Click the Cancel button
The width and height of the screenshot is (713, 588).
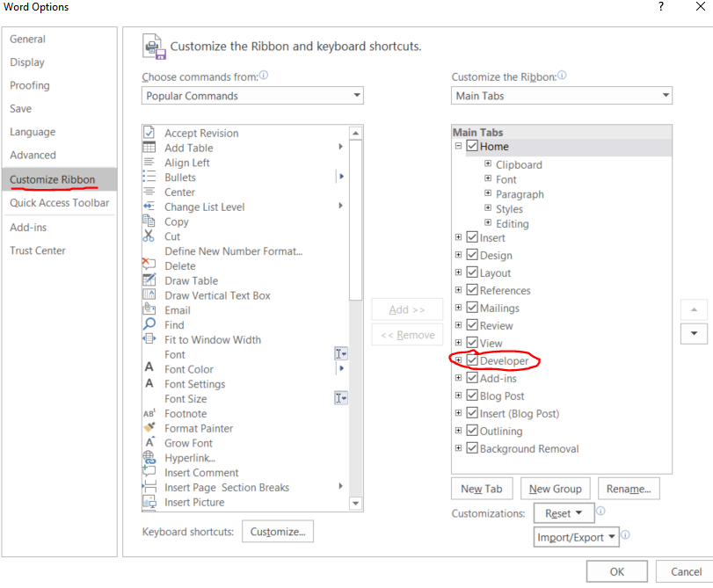click(686, 571)
